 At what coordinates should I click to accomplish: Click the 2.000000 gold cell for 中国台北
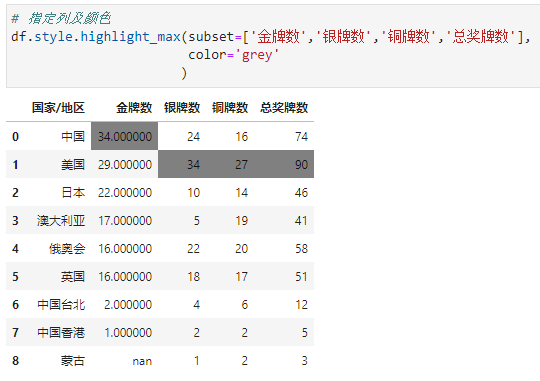128,305
